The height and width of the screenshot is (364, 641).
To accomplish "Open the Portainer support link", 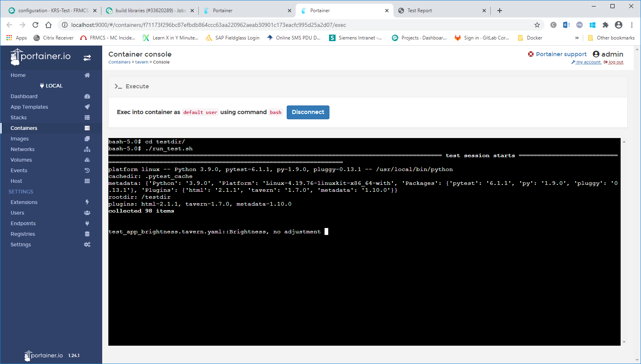I will (x=557, y=54).
